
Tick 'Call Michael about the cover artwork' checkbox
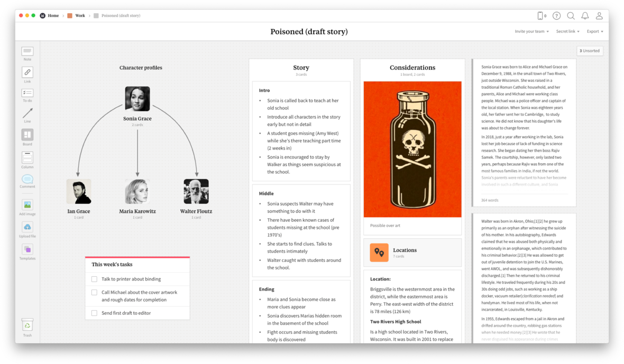click(94, 292)
